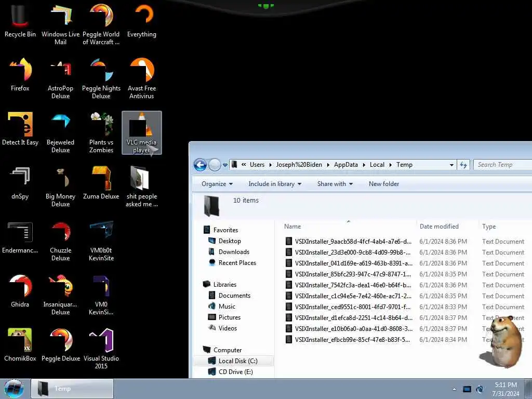This screenshot has width=532, height=399.
Task: Select the dnSpy desktop shortcut
Action: coord(20,183)
